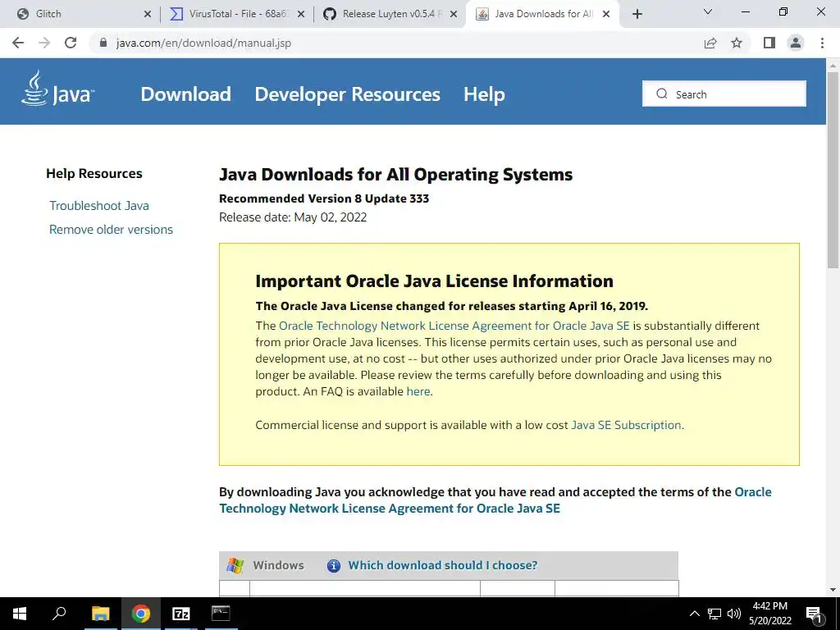840x630 pixels.
Task: Close the VirusTotal tab
Action: click(x=301, y=15)
